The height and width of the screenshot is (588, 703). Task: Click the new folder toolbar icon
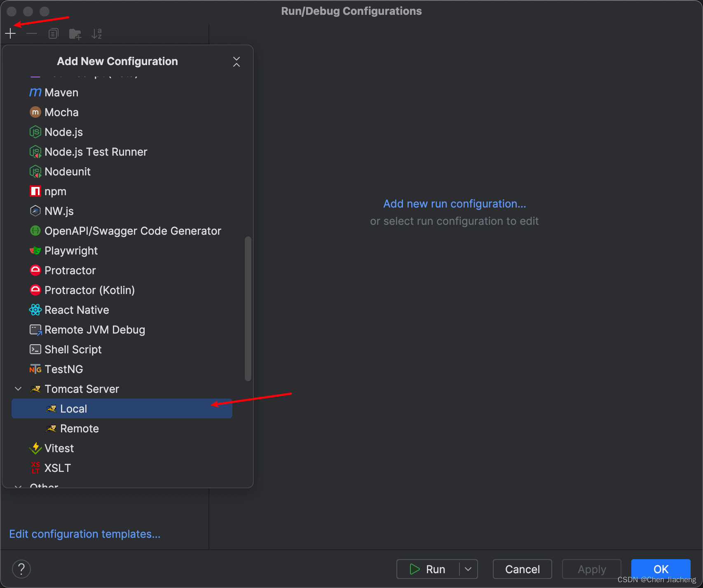click(75, 33)
